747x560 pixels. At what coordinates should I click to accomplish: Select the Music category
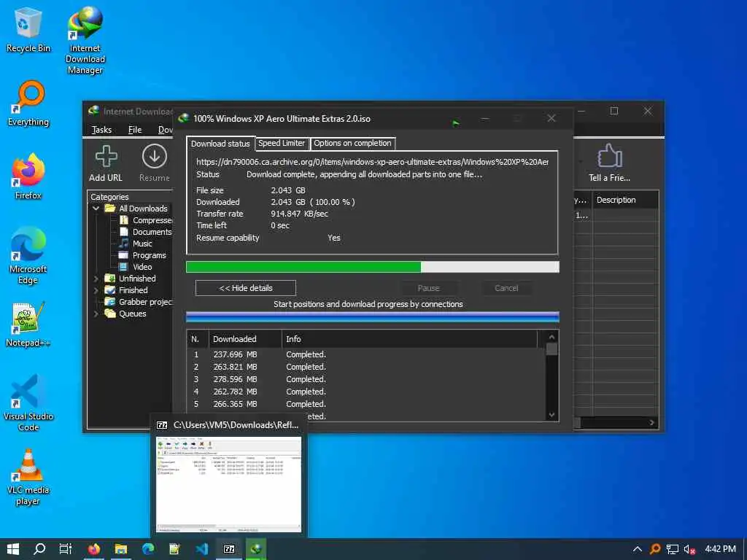point(136,244)
